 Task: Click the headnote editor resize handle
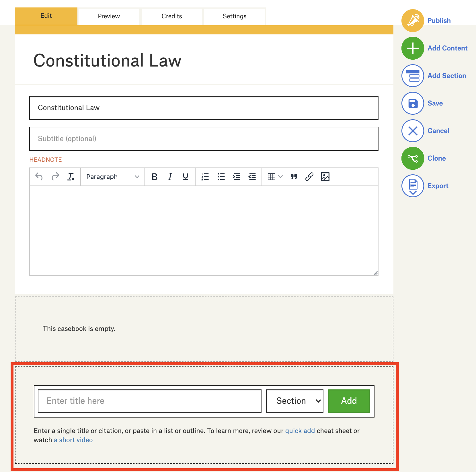tap(375, 273)
